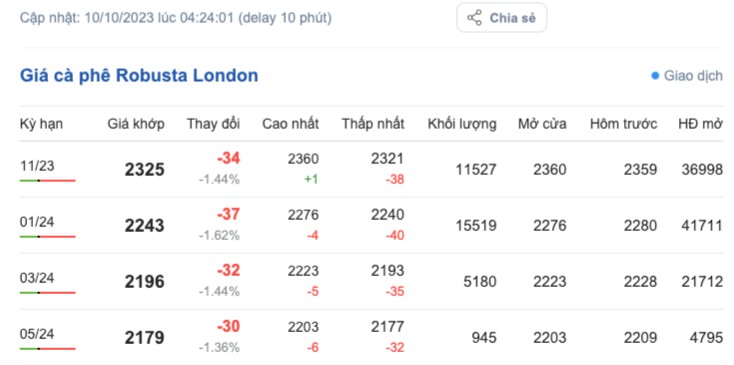Click the open interest value 36998
This screenshot has height=365, width=734.
pyautogui.click(x=702, y=169)
